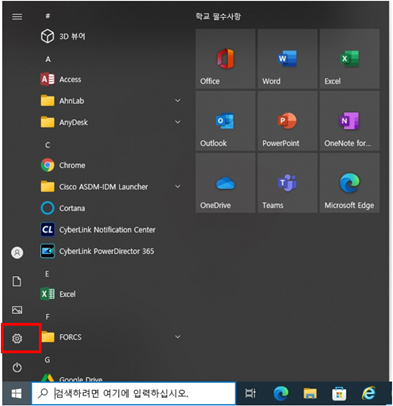Launch 3D 뷰어 from app list

62,36
